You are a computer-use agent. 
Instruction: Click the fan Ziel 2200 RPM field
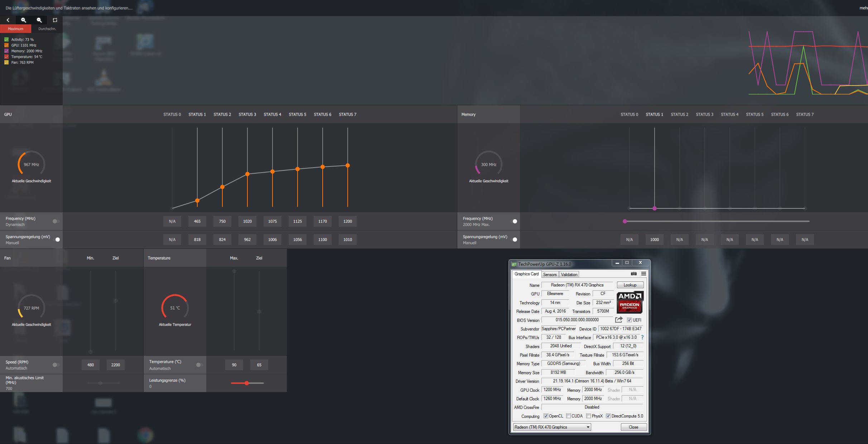(115, 365)
